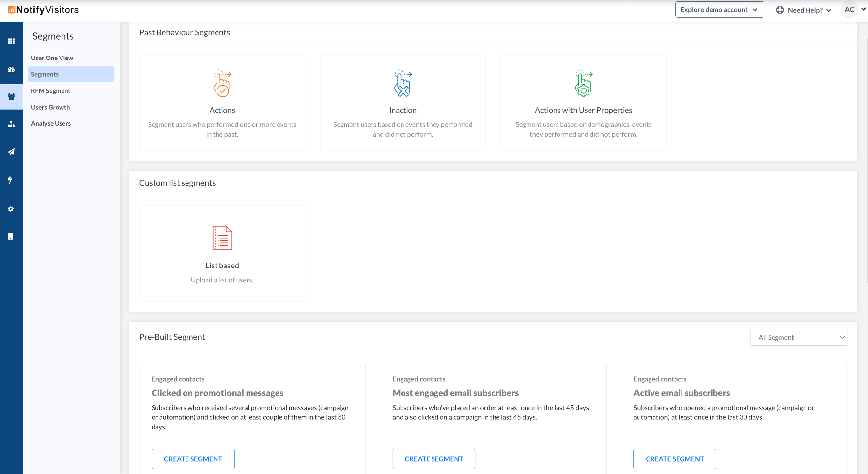Image resolution: width=868 pixels, height=474 pixels.
Task: Click the paper plane campaigns icon
Action: point(11,152)
